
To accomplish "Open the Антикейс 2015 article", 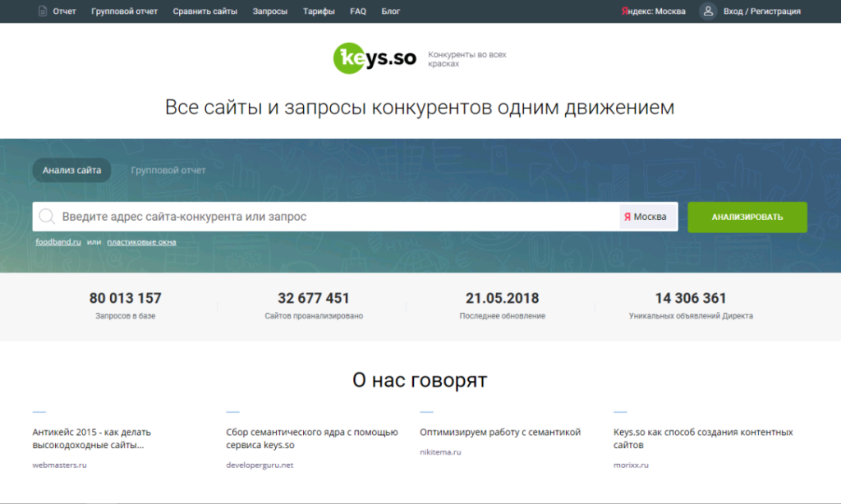I will click(x=92, y=438).
